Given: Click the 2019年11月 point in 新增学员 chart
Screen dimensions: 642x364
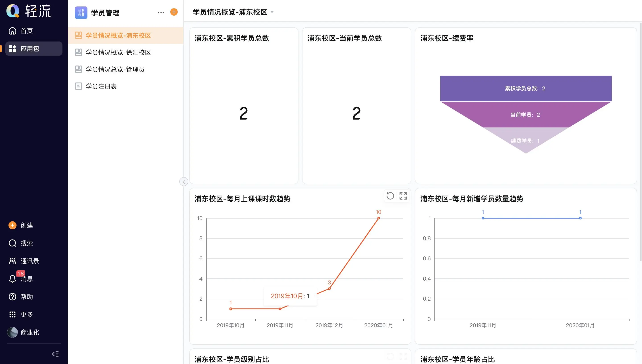Looking at the screenshot, I should coord(483,218).
